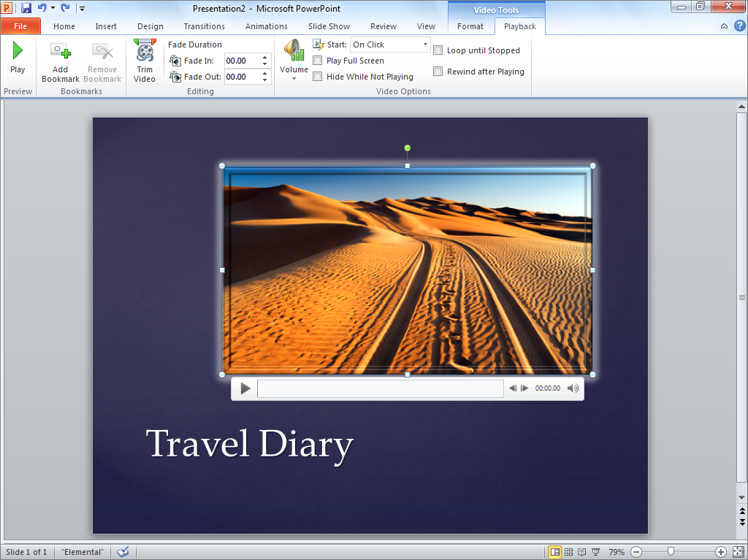748x560 pixels.
Task: Step video backward one frame
Action: pyautogui.click(x=513, y=388)
